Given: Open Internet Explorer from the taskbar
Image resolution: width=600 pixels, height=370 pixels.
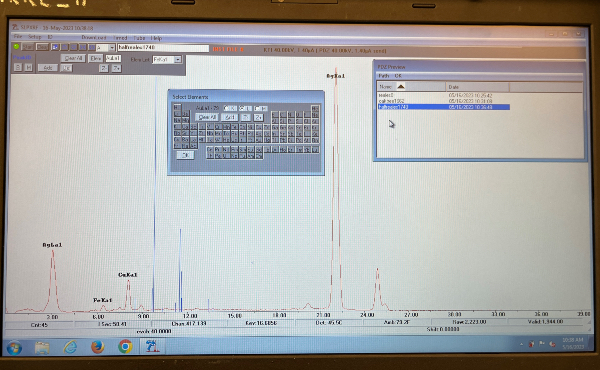Looking at the screenshot, I should pyautogui.click(x=70, y=347).
